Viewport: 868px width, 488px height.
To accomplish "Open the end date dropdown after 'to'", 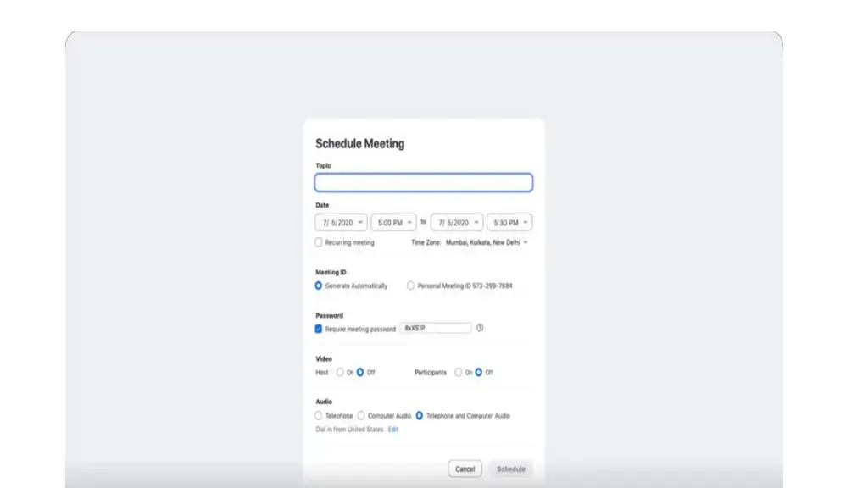I will [457, 222].
